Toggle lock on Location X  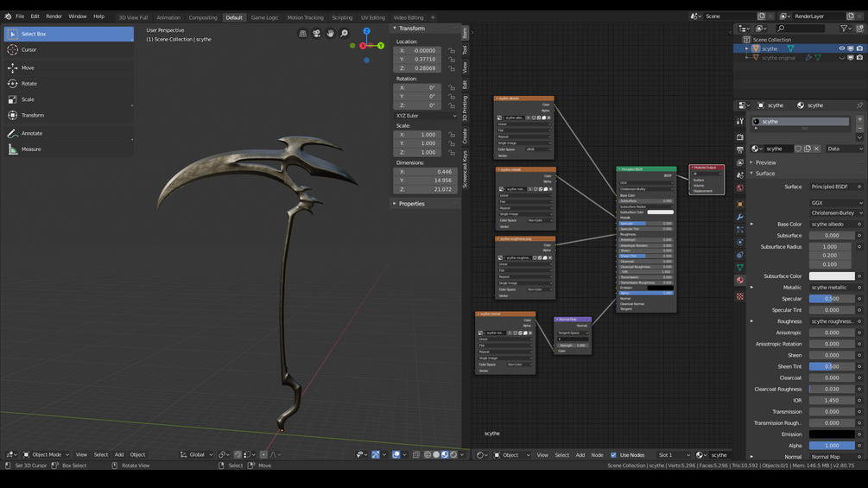[452, 51]
